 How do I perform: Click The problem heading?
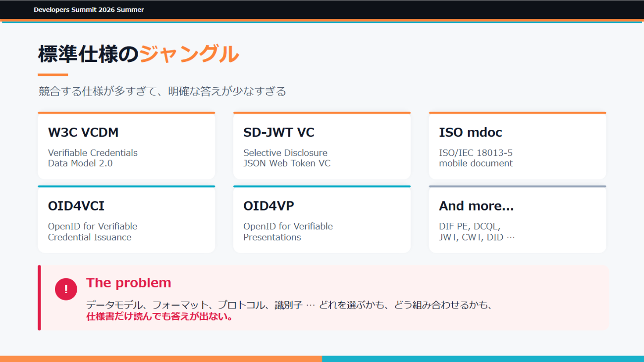click(129, 283)
